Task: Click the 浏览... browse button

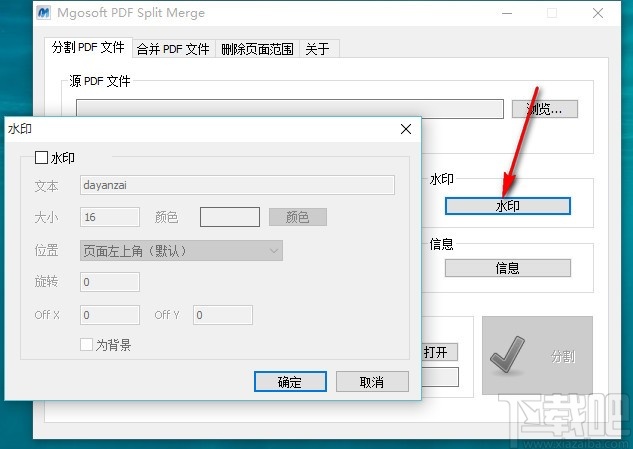Action: 545,109
